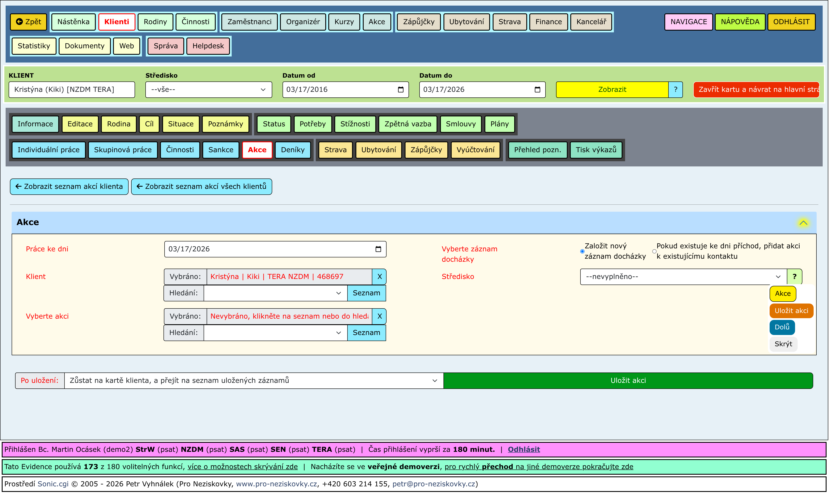Open the Individuální práce tab
The width and height of the screenshot is (830, 504).
click(x=49, y=150)
